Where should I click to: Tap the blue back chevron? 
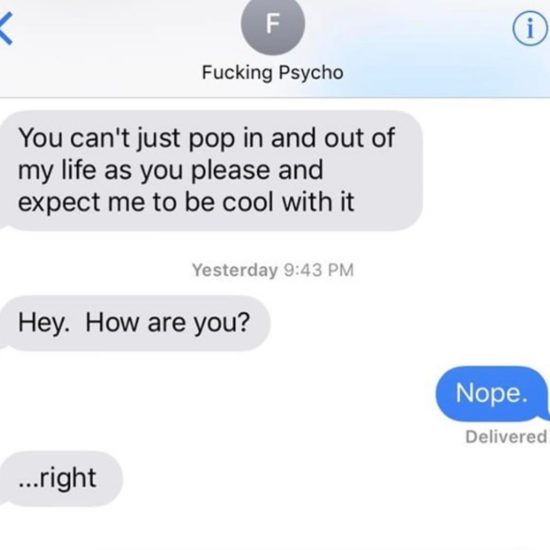tap(6, 29)
